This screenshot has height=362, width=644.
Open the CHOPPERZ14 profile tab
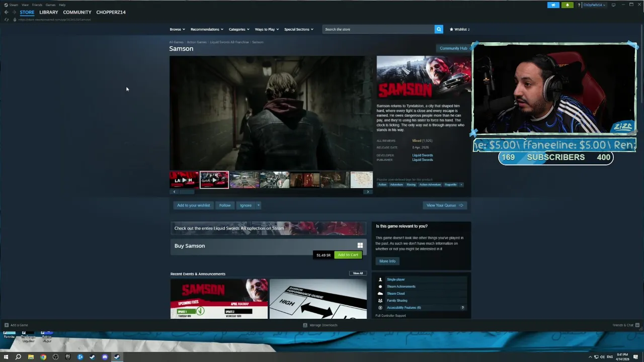[x=111, y=12]
